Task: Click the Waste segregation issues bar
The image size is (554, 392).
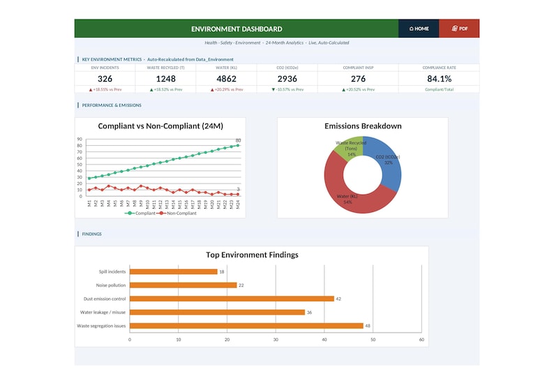Action: (246, 326)
